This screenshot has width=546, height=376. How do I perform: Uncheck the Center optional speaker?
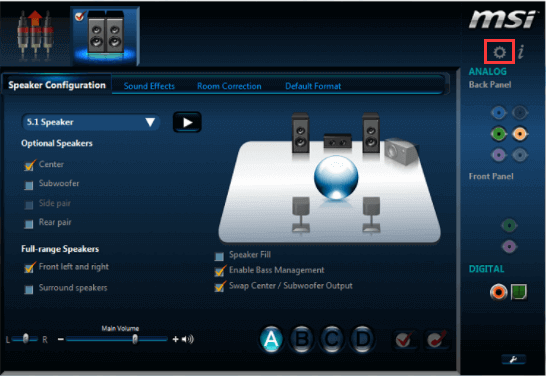(x=29, y=165)
